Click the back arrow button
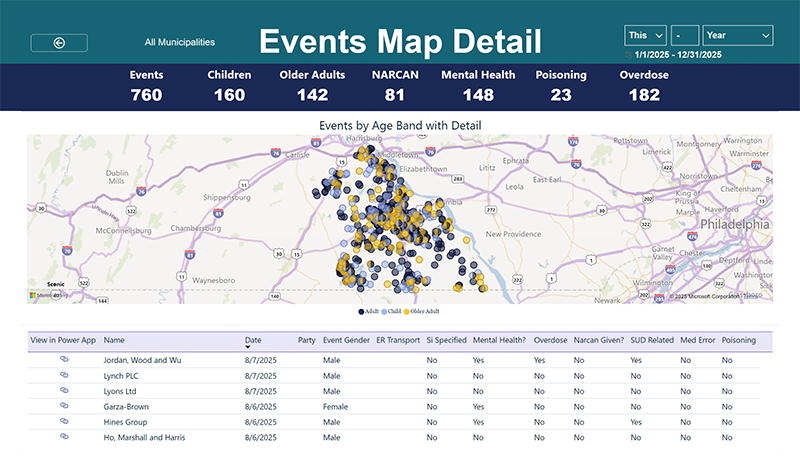800x471 pixels. [x=59, y=43]
